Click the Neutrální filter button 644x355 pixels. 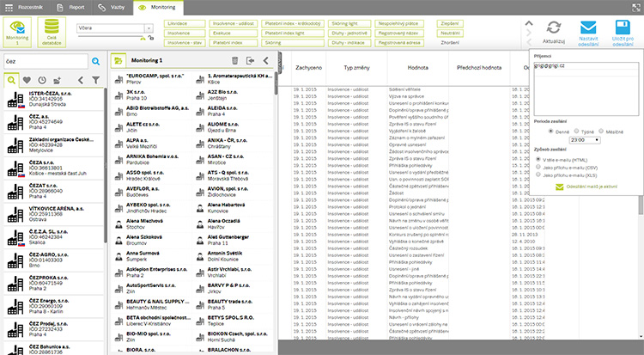[x=450, y=34]
